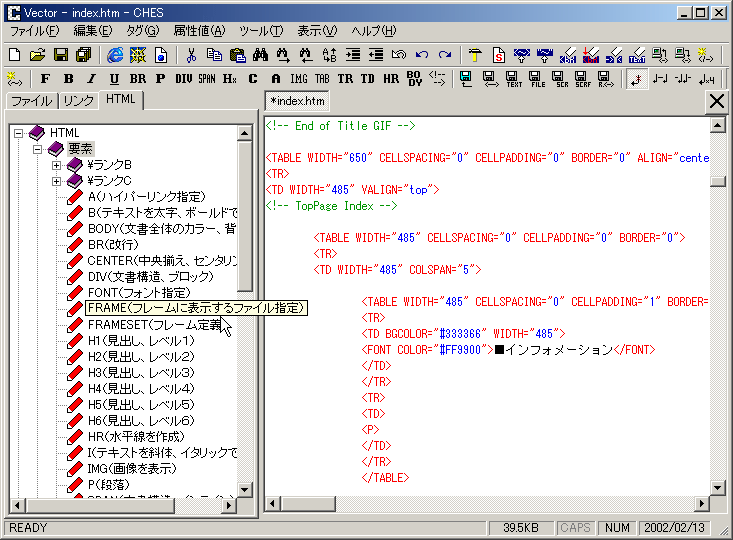Insert F font tag from toolbar
733x540 pixels.
[x=45, y=79]
